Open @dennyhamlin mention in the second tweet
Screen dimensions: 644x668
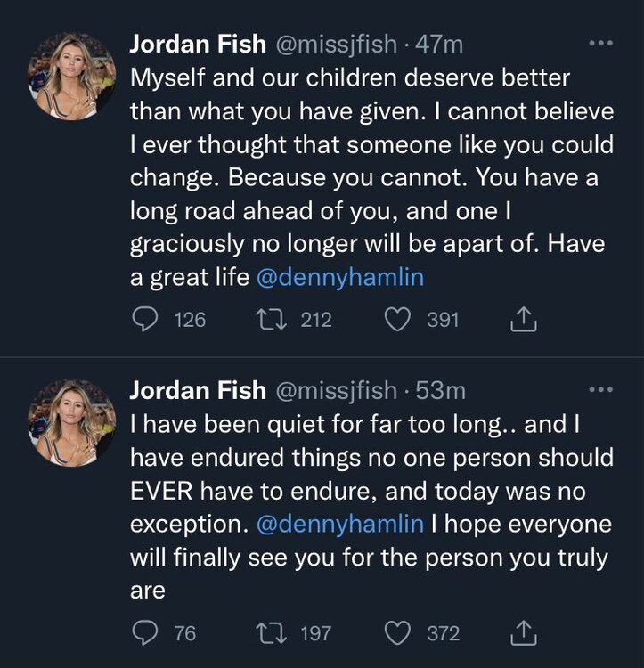(339, 524)
